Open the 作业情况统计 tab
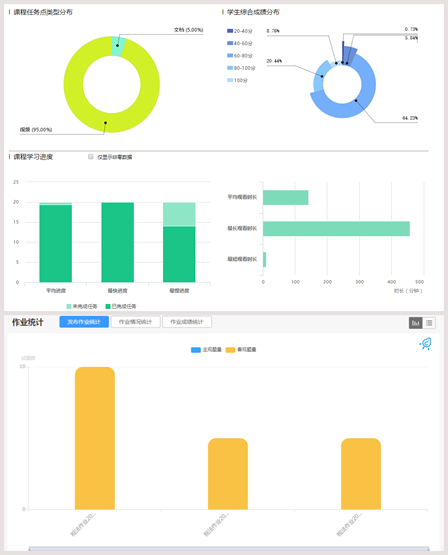This screenshot has height=555, width=448. [x=135, y=322]
